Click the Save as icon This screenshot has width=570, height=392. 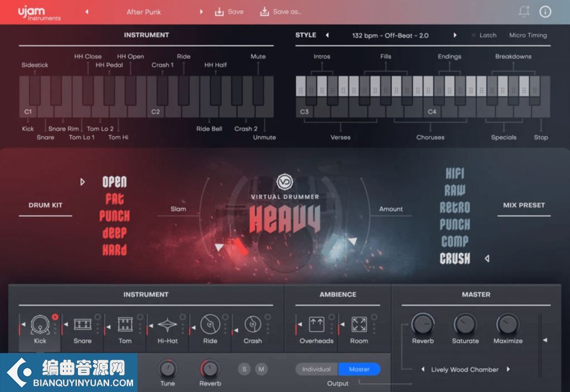[264, 12]
